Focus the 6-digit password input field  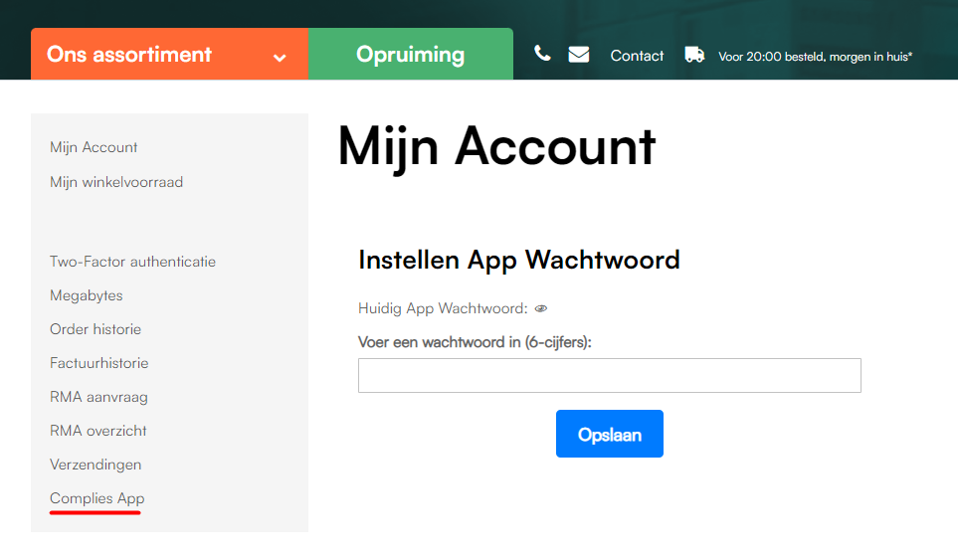tap(609, 376)
